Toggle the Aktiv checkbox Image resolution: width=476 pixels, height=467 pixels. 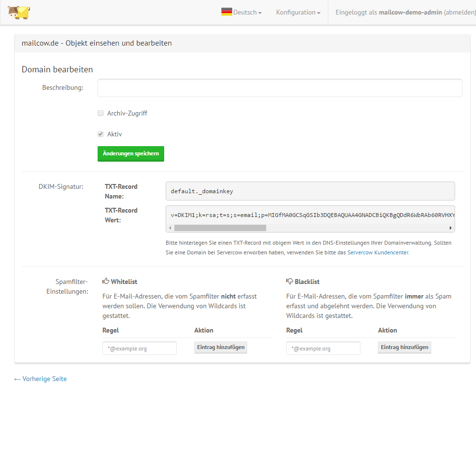pos(101,134)
